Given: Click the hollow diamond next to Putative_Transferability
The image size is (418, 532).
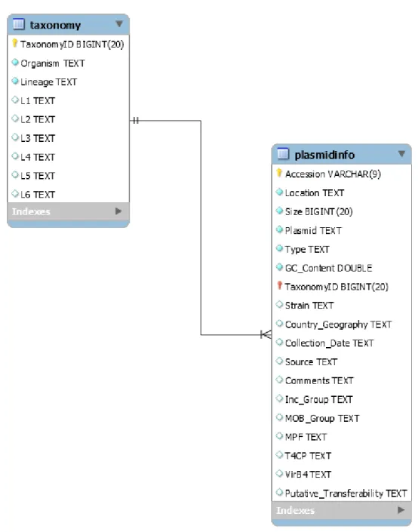Looking at the screenshot, I should coord(279,492).
